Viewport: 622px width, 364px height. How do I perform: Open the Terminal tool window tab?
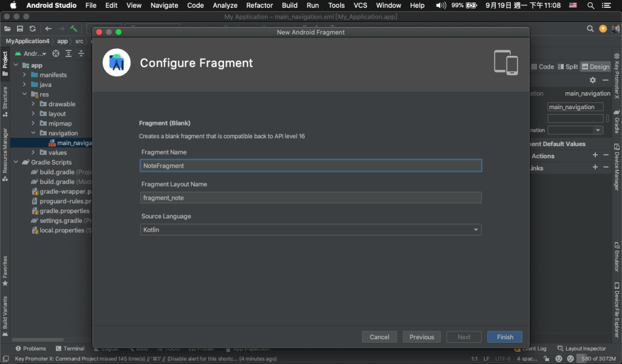pyautogui.click(x=70, y=348)
